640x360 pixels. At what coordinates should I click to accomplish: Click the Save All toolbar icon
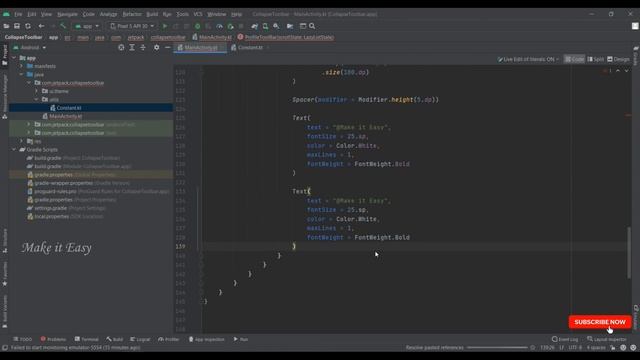17,26
